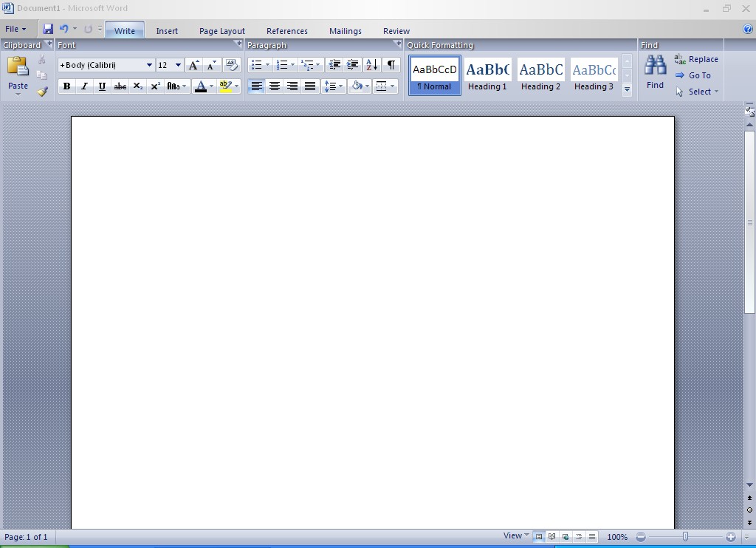Switch to the Mailings tab

(x=346, y=31)
